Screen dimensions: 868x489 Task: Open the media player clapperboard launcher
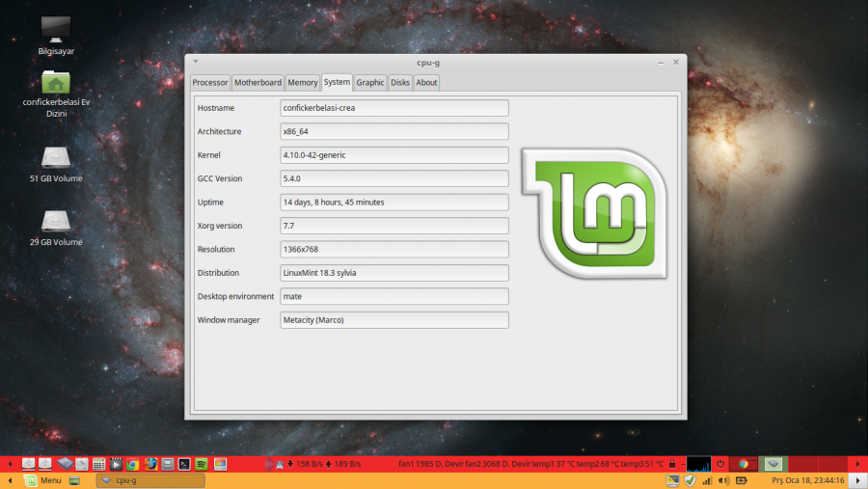pyautogui.click(x=116, y=464)
